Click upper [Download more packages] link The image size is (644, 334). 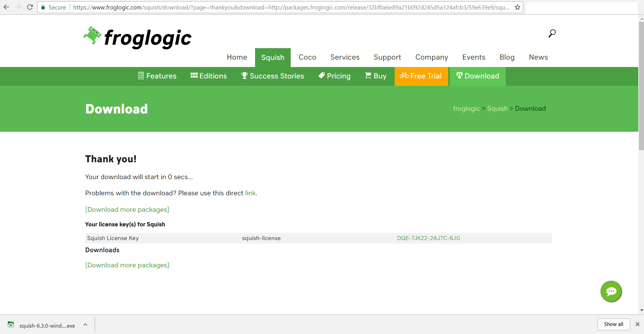pyautogui.click(x=127, y=209)
